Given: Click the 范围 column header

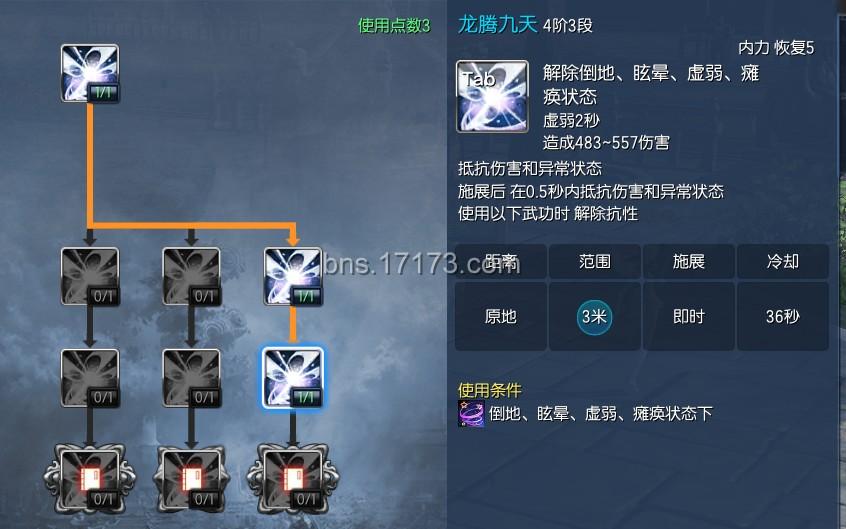Looking at the screenshot, I should tap(595, 261).
